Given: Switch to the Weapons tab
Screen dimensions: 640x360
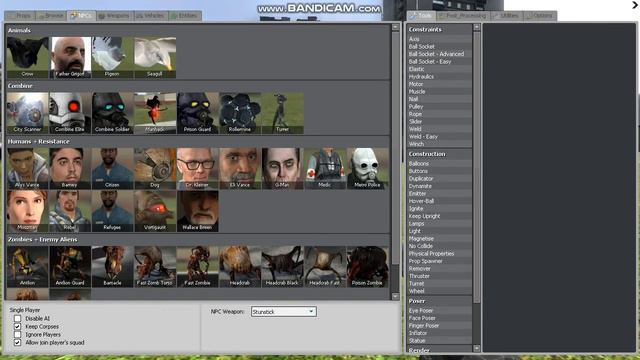Looking at the screenshot, I should [114, 16].
